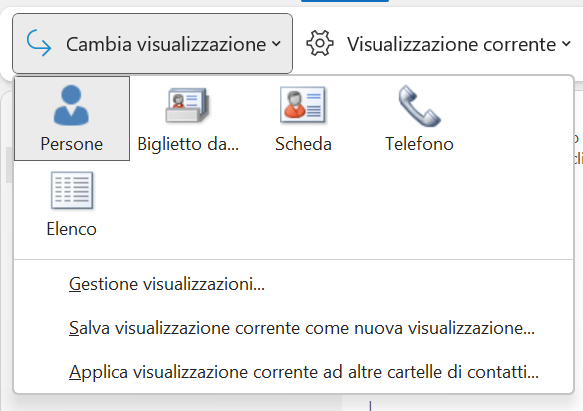Click the Scheda label text
This screenshot has width=583, height=411.
(x=303, y=144)
